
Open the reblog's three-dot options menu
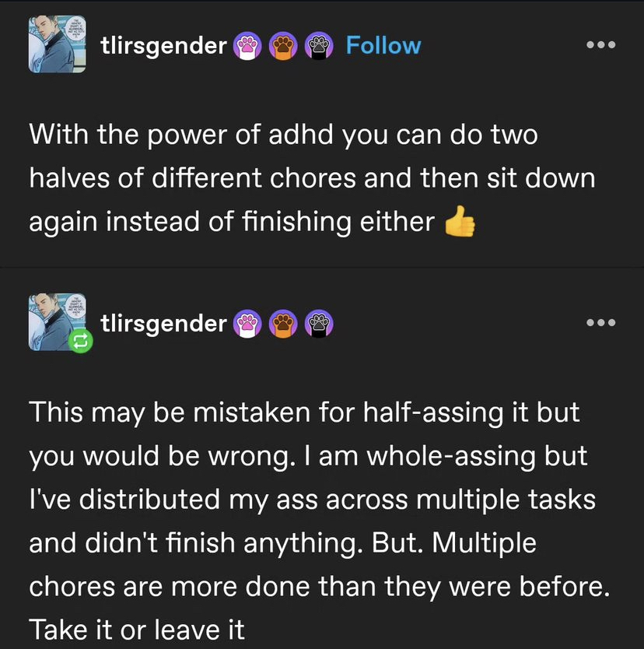pos(600,322)
